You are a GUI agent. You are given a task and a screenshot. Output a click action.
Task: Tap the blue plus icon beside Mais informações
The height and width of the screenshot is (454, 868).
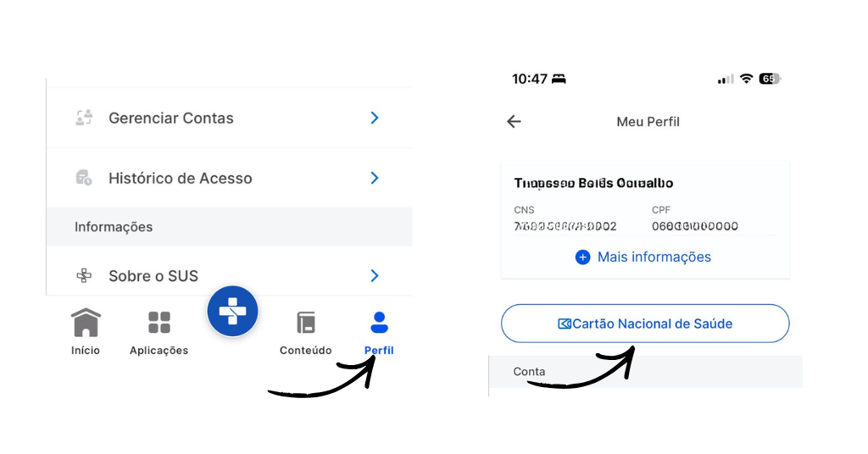pyautogui.click(x=582, y=257)
